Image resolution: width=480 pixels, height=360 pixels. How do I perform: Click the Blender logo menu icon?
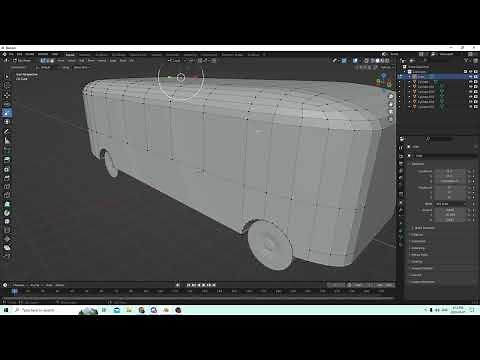[5, 54]
